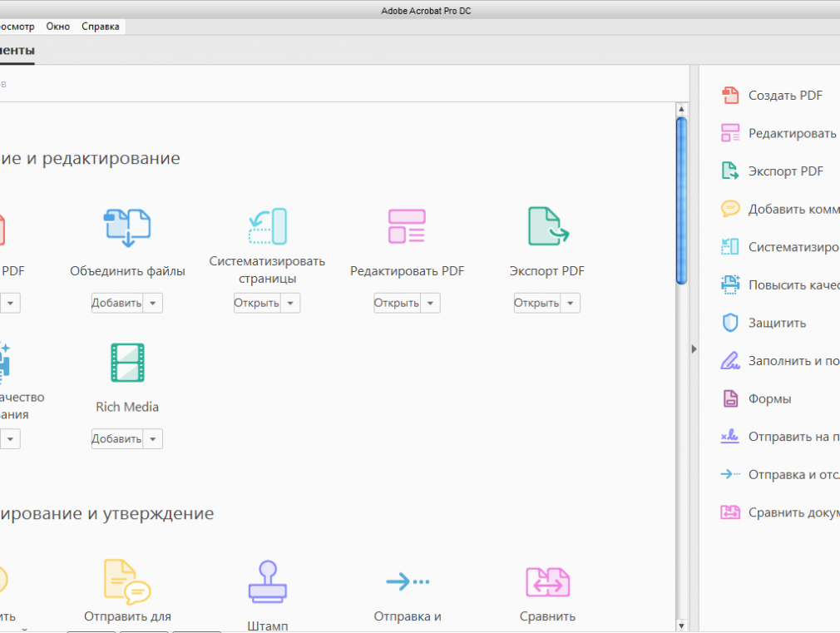Click the Экспорт PDF icon in main area
Viewport: 840px width, 633px height.
[548, 226]
